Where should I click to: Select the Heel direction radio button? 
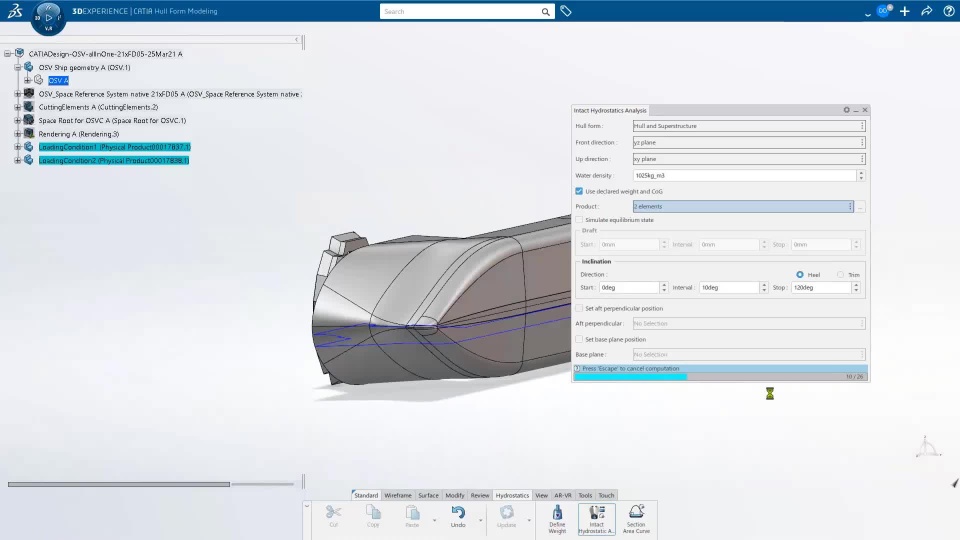[800, 274]
